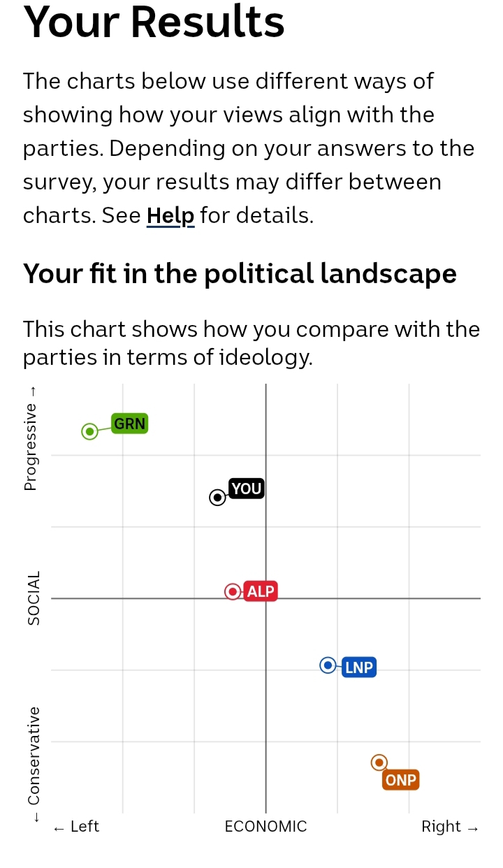
Task: Click the Left axis end label
Action: (x=77, y=827)
